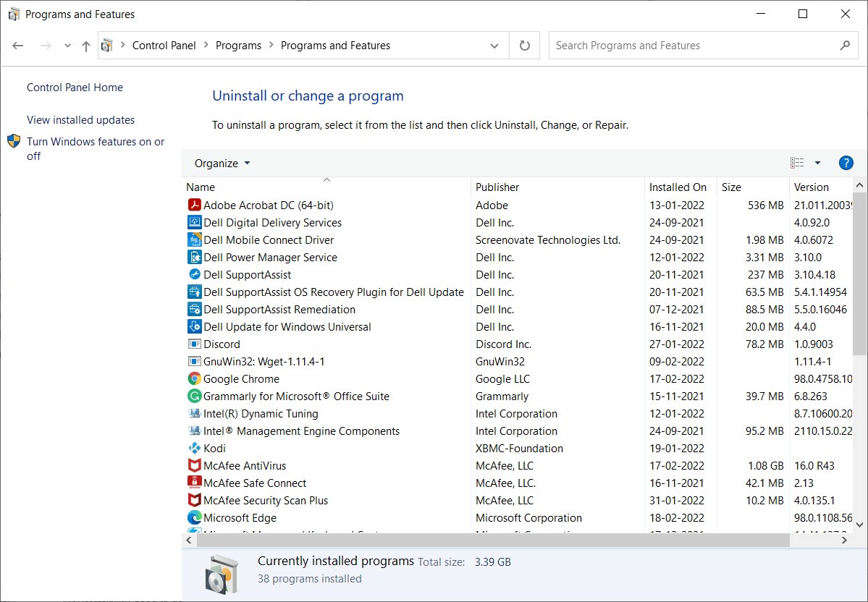Image resolution: width=868 pixels, height=602 pixels.
Task: Go back with the left arrow
Action: point(17,46)
